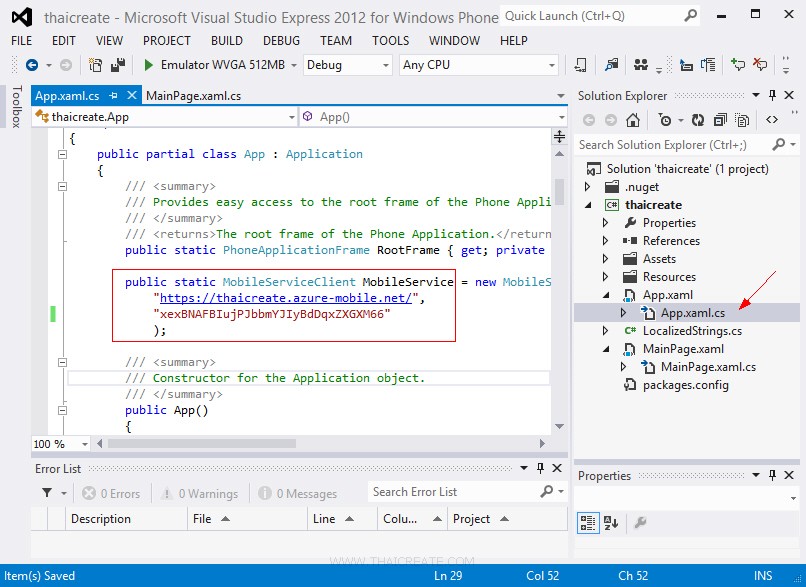806x587 pixels.
Task: Pin the Solution Explorer panel
Action: click(772, 95)
